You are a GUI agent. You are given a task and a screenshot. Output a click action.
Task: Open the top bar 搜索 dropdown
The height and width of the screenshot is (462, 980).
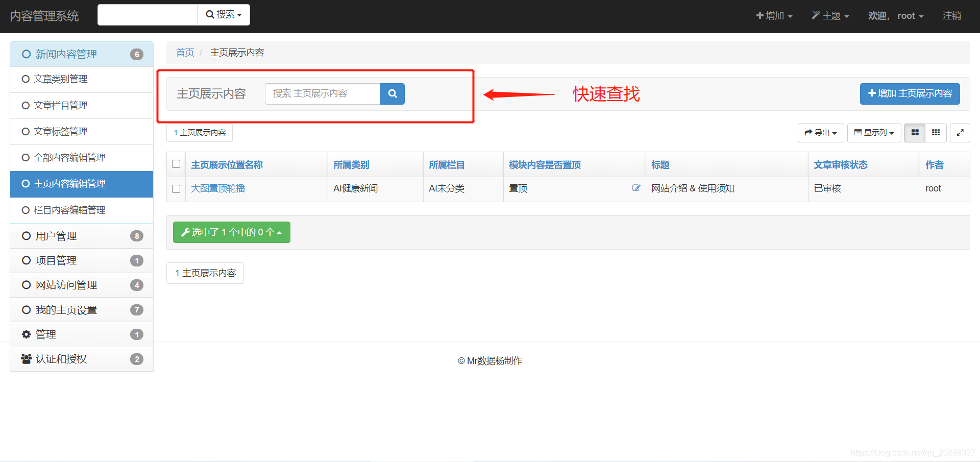(x=224, y=15)
